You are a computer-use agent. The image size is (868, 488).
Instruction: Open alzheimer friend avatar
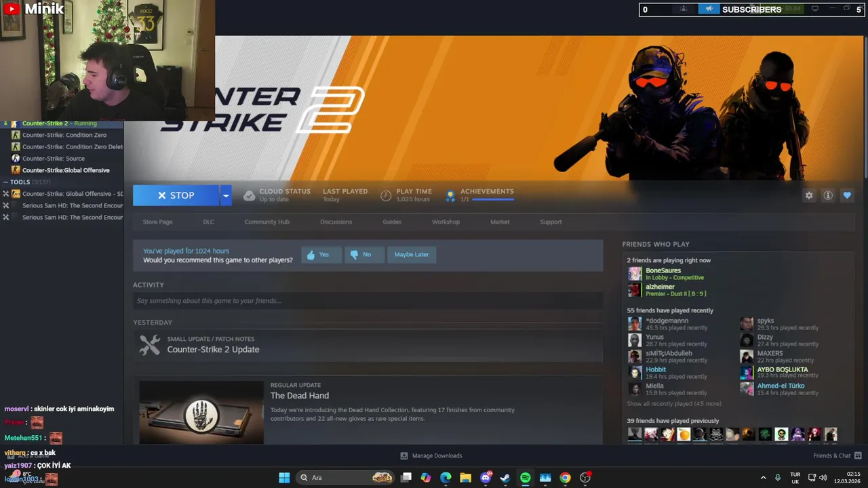635,290
